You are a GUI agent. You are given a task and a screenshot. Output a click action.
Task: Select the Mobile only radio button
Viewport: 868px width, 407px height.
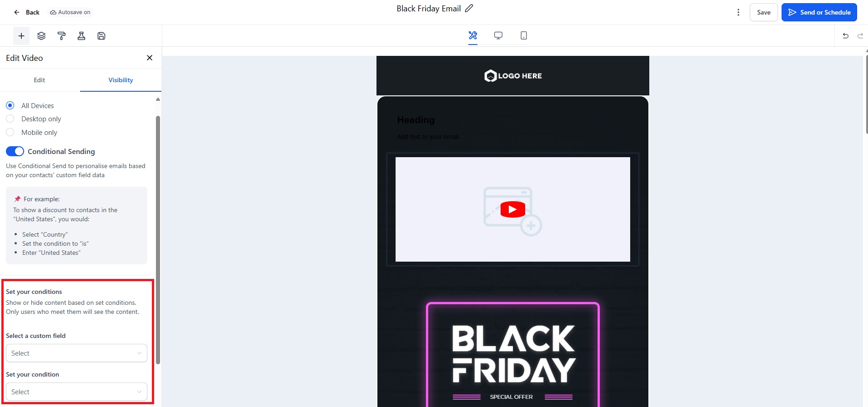(10, 132)
